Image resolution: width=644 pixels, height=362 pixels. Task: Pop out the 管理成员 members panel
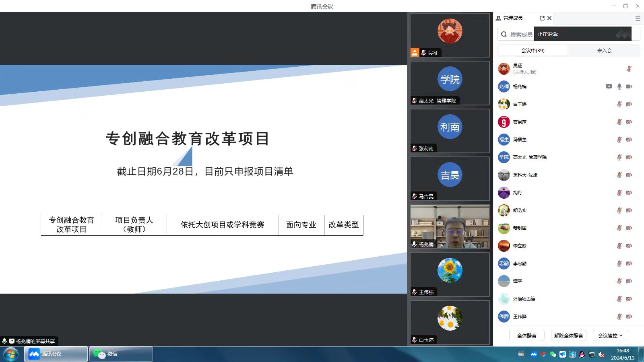tap(542, 18)
